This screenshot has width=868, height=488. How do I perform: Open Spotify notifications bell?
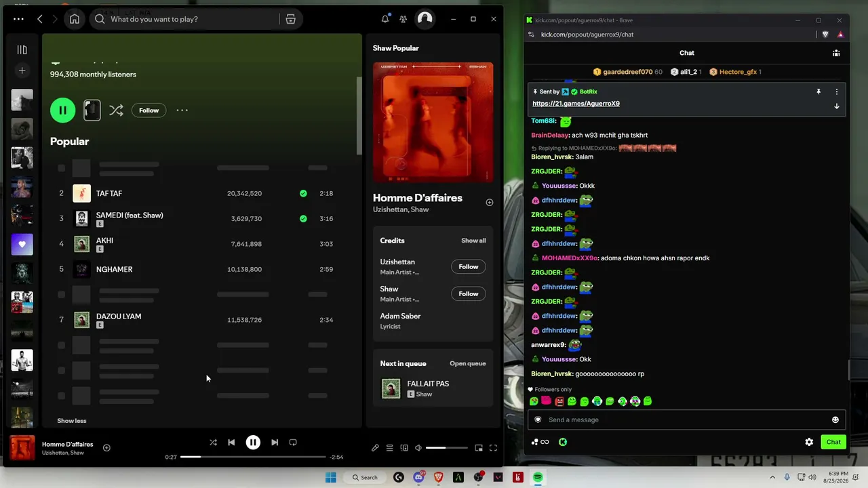pyautogui.click(x=385, y=19)
